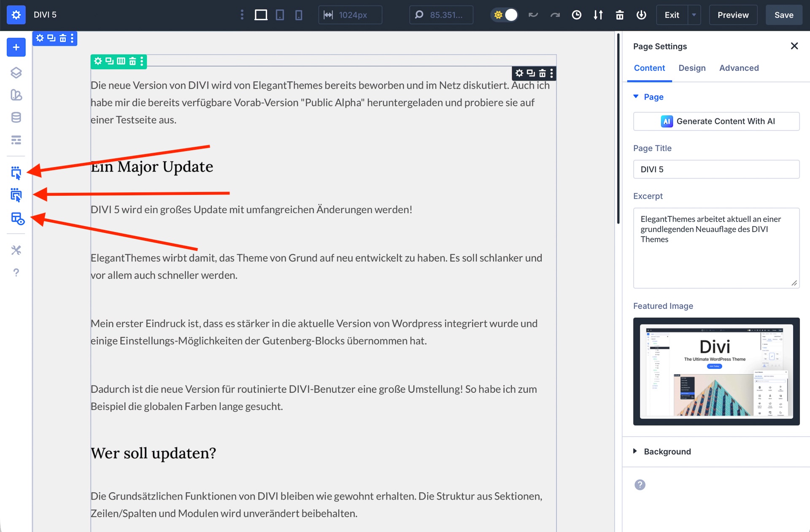Image resolution: width=810 pixels, height=532 pixels.
Task: Switch to phone view icon
Action: pyautogui.click(x=299, y=15)
